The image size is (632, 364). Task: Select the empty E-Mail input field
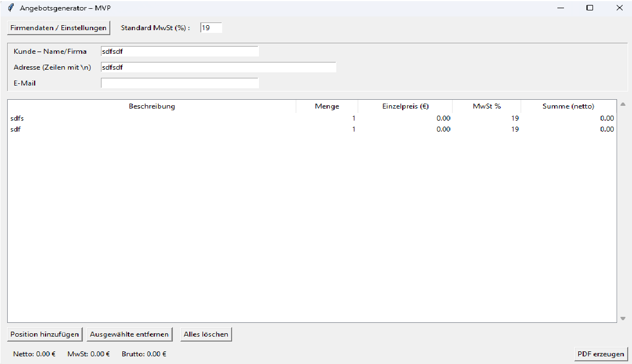[x=179, y=83]
